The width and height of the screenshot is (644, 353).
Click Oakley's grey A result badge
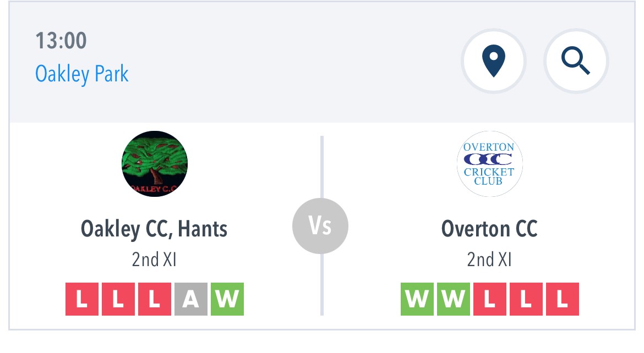191,299
